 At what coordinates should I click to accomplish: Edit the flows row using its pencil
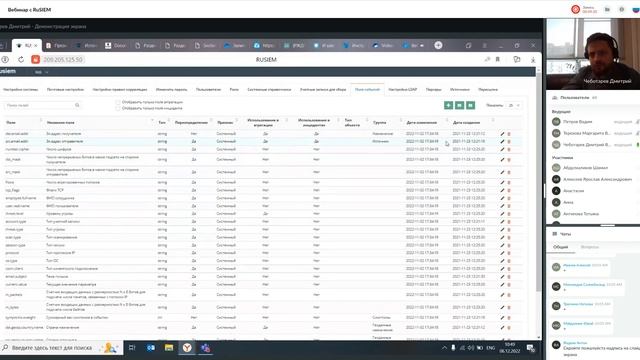(x=502, y=182)
